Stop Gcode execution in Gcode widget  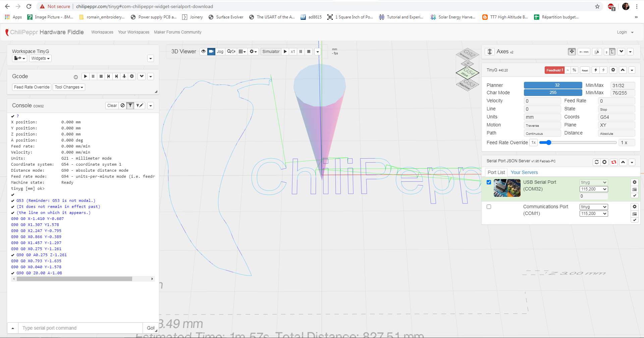pyautogui.click(x=101, y=76)
